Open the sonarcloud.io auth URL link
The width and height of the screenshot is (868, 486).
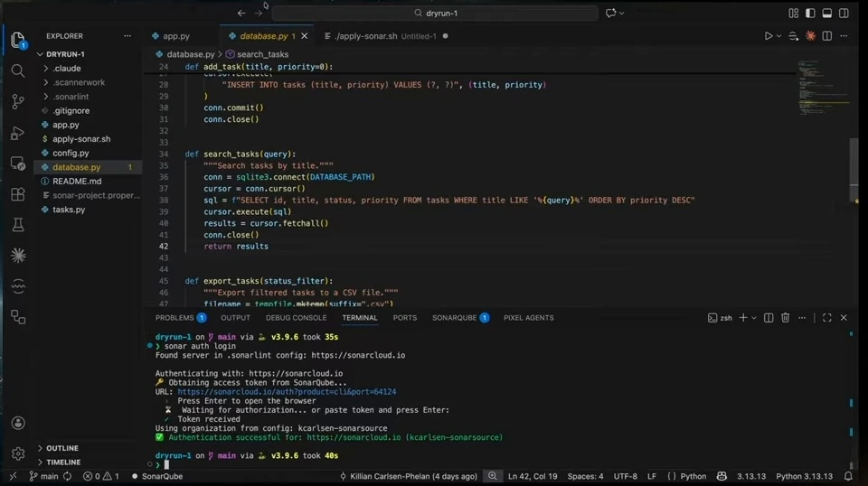287,391
